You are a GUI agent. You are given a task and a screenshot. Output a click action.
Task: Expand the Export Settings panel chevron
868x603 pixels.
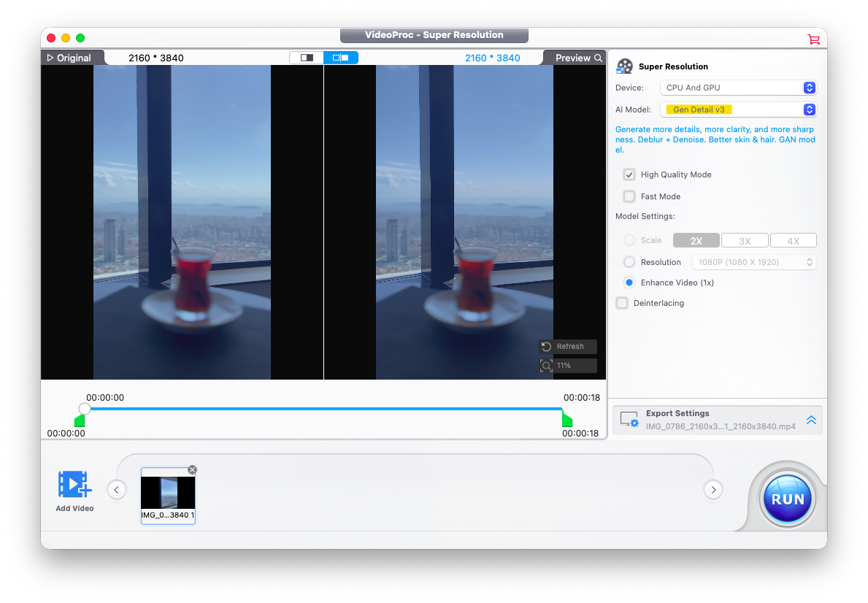click(x=810, y=420)
